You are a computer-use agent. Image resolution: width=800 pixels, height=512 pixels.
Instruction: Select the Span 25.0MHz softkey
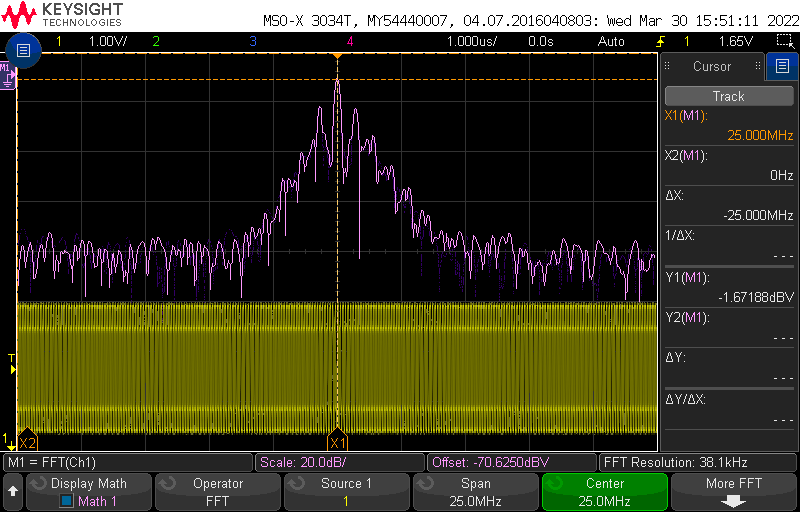tap(476, 492)
